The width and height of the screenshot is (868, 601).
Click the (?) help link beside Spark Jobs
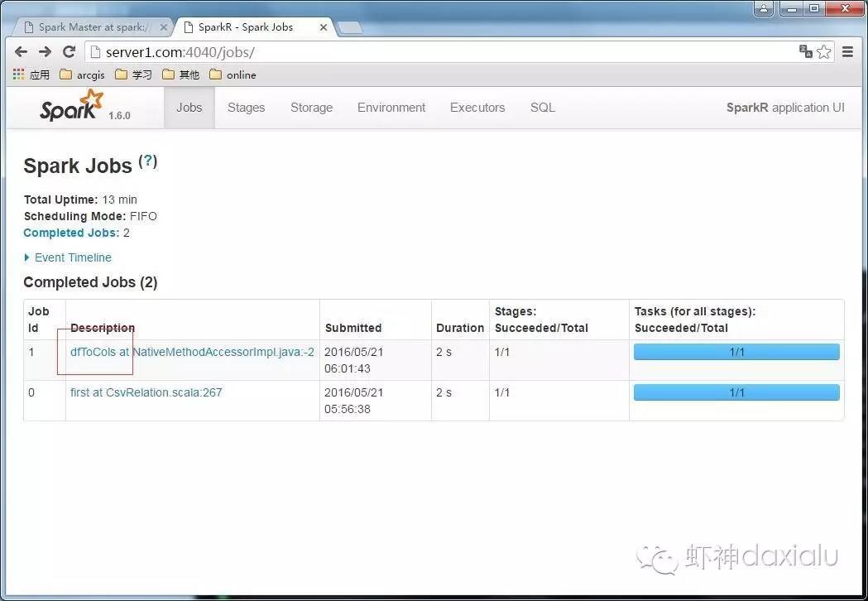click(148, 161)
